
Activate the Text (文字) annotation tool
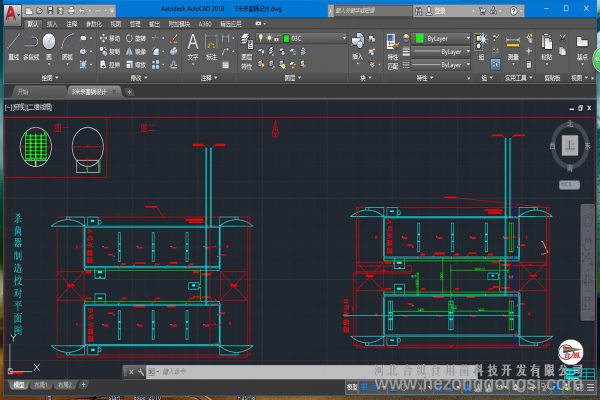tap(193, 45)
